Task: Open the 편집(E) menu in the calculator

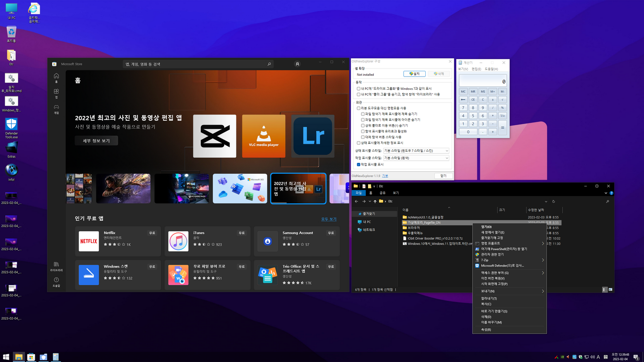Action: click(x=476, y=69)
